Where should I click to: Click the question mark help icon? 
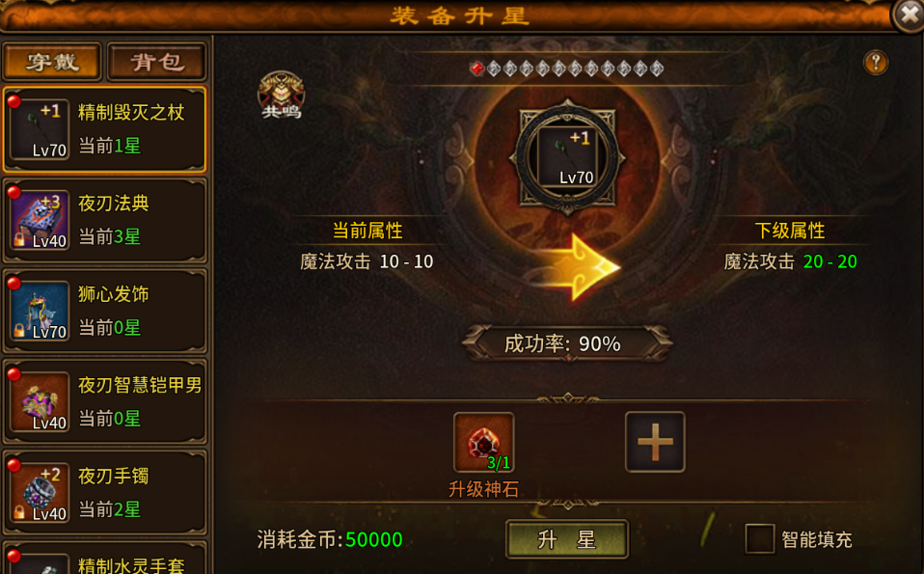coord(876,63)
